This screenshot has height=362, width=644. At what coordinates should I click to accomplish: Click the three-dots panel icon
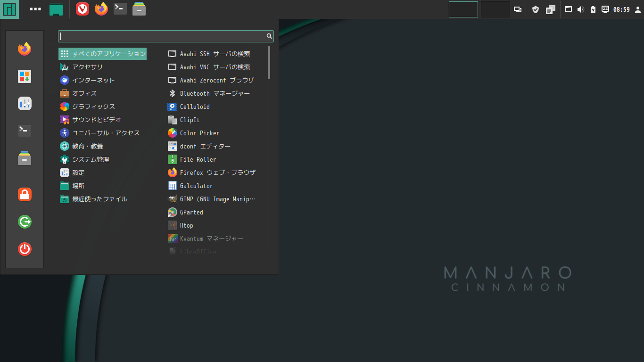tap(35, 9)
